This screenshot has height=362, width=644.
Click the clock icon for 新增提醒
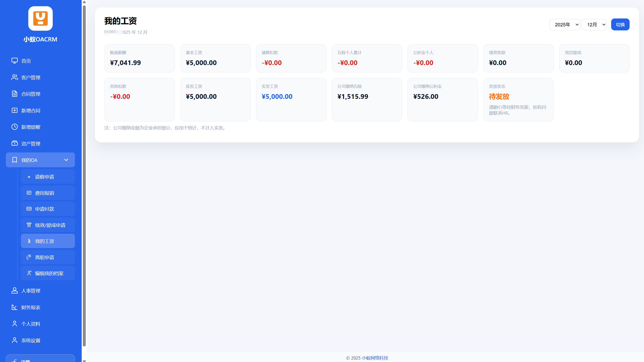[x=14, y=127]
